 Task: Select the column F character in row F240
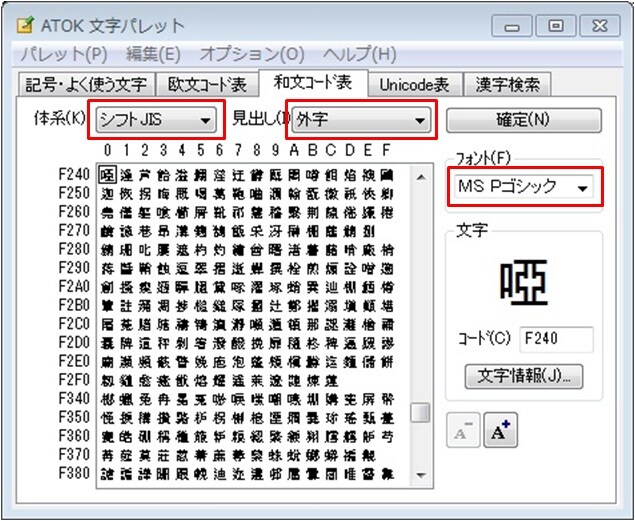coord(387,175)
